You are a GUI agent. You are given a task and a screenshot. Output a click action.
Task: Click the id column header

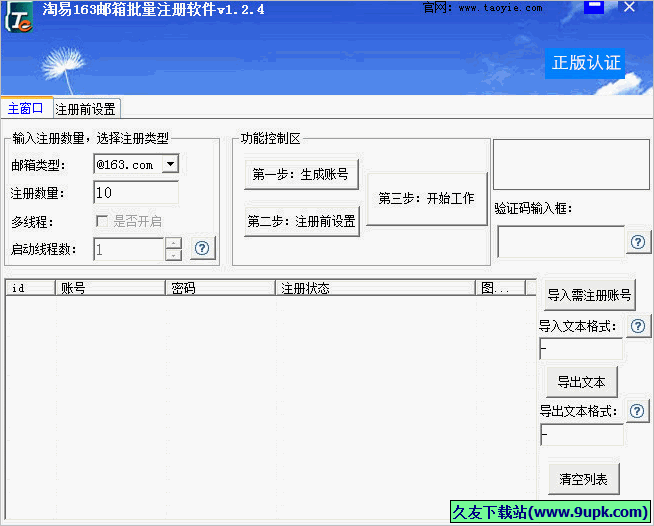click(x=30, y=288)
